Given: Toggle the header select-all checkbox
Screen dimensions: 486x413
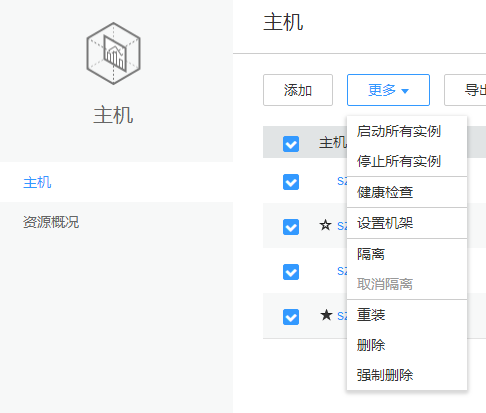Looking at the screenshot, I should pyautogui.click(x=291, y=144).
